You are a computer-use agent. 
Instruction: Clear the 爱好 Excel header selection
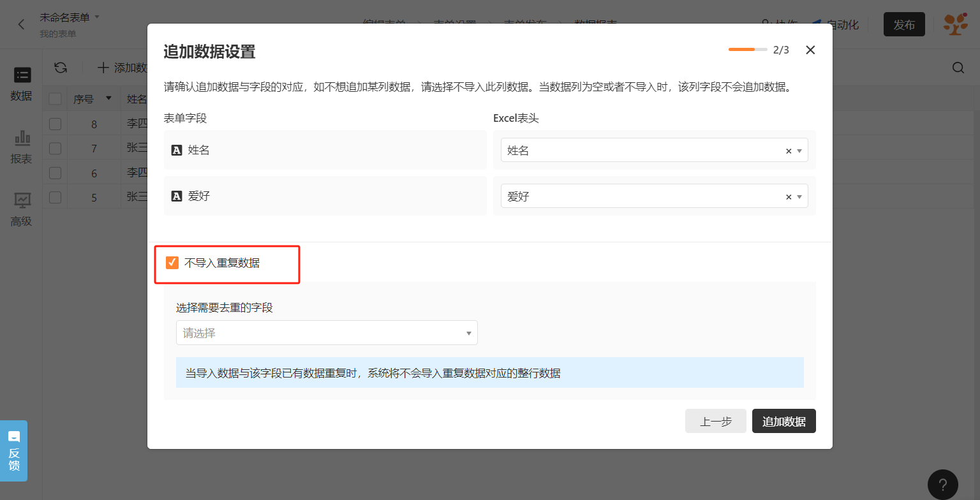point(789,197)
